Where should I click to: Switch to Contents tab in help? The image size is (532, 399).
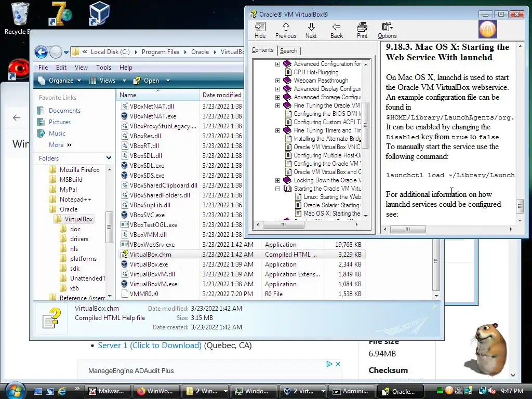[x=262, y=50]
